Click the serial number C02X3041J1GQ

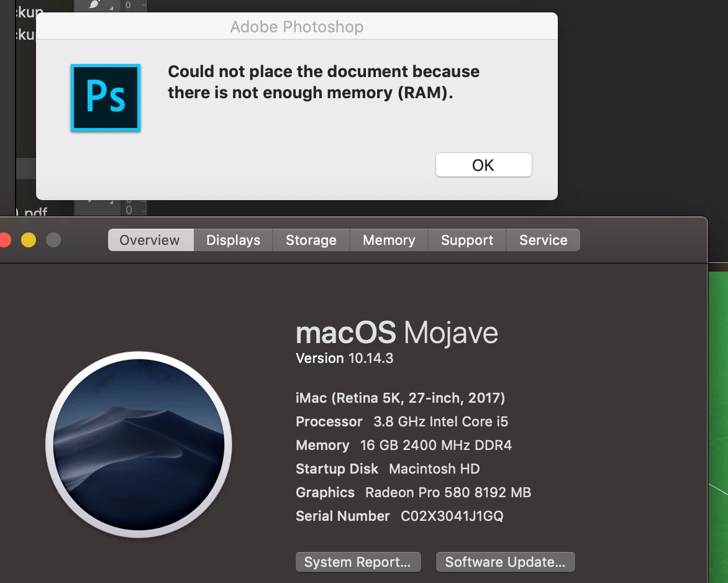452,516
